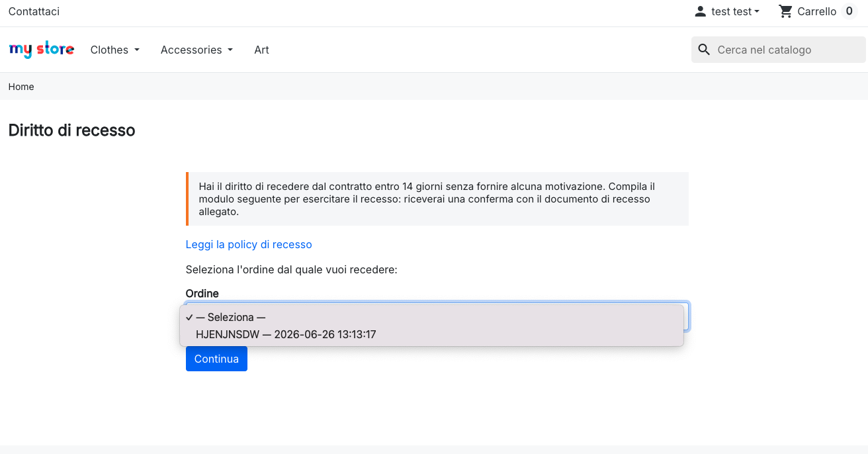Image resolution: width=868 pixels, height=454 pixels.
Task: Expand the test test account dropdown
Action: click(735, 11)
